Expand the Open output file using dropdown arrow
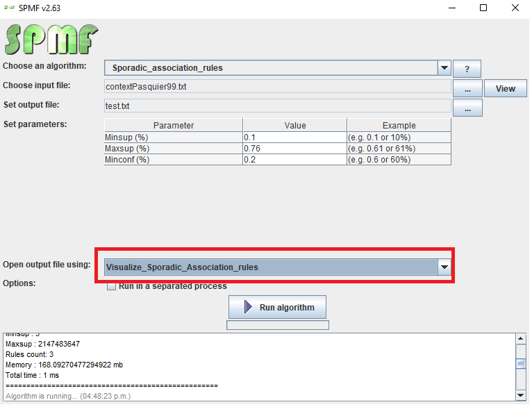Viewport: 532px width, 407px height. click(x=444, y=267)
